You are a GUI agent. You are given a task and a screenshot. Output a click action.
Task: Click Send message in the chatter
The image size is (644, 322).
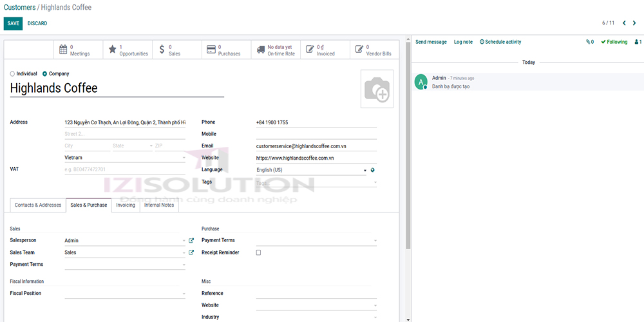click(x=431, y=42)
